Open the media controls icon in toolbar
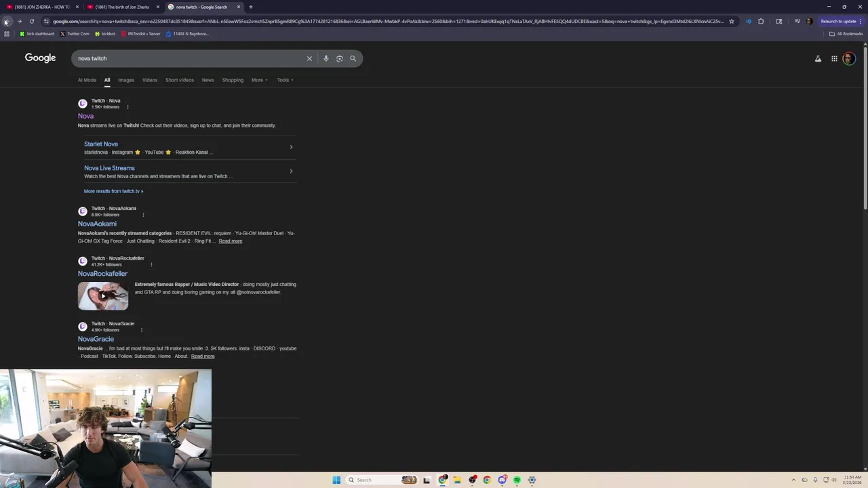The width and height of the screenshot is (868, 488). click(797, 22)
